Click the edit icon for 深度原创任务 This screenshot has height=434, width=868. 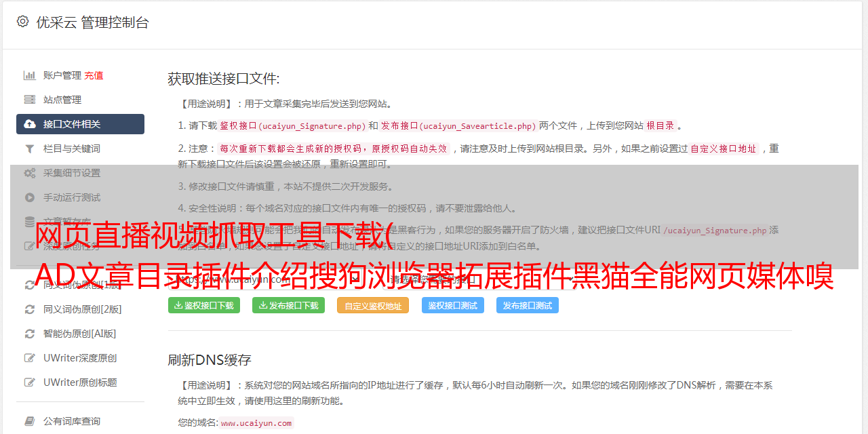coord(30,246)
